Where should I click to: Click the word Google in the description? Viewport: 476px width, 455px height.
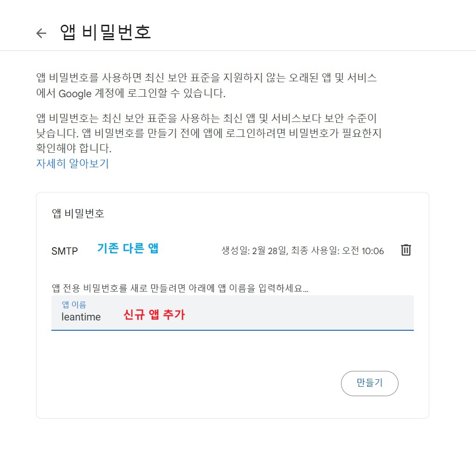pyautogui.click(x=75, y=93)
